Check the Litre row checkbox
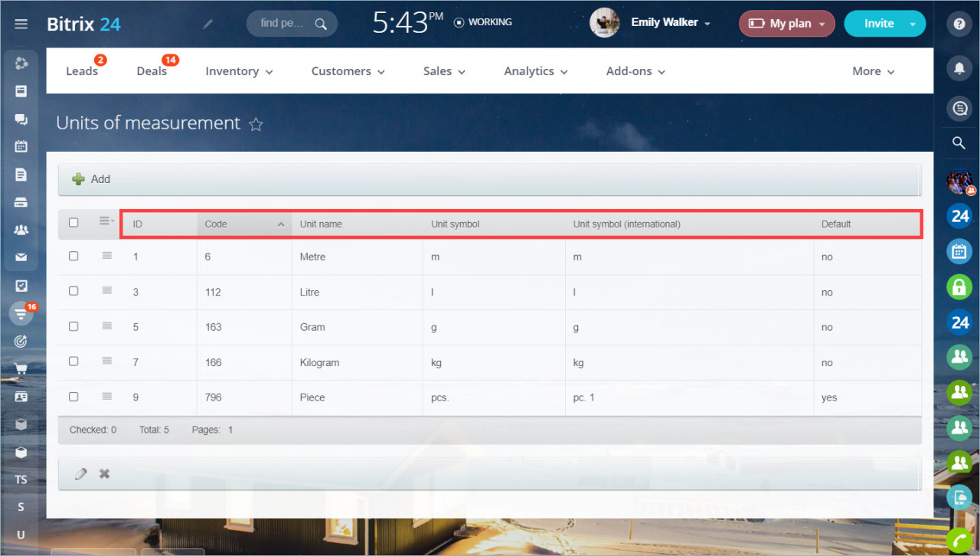Viewport: 980px width, 556px height. [x=73, y=291]
